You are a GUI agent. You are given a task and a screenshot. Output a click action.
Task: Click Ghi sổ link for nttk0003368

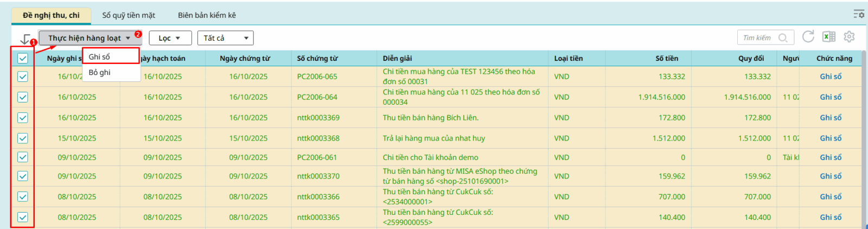[x=831, y=138]
